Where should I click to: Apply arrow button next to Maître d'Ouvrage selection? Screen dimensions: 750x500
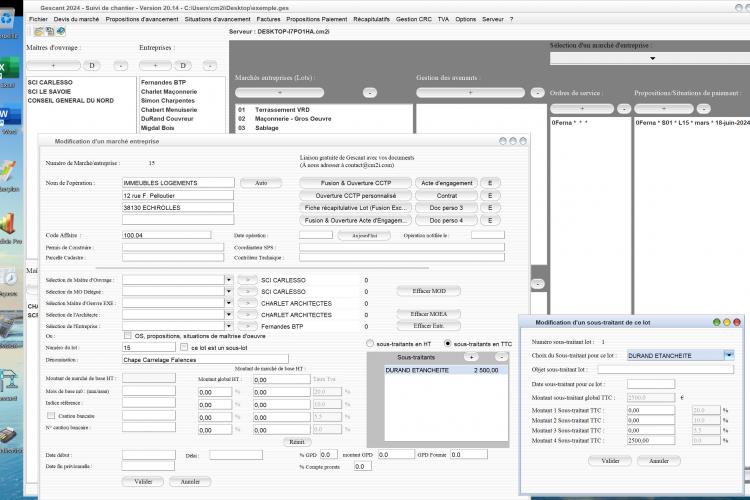point(247,279)
